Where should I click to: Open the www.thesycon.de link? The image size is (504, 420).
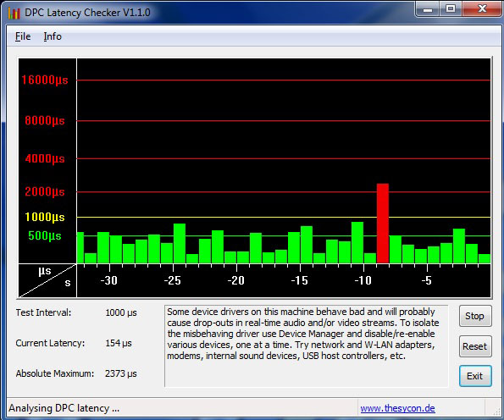[397, 408]
